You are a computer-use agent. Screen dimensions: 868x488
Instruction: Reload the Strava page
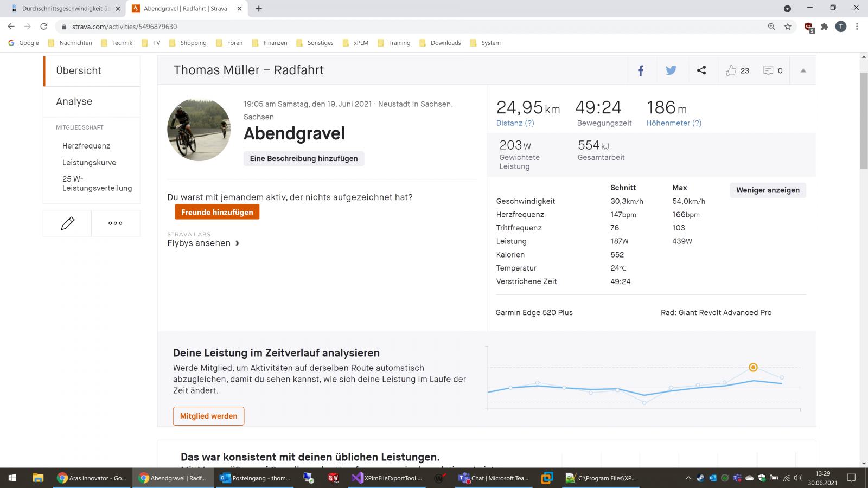[44, 27]
